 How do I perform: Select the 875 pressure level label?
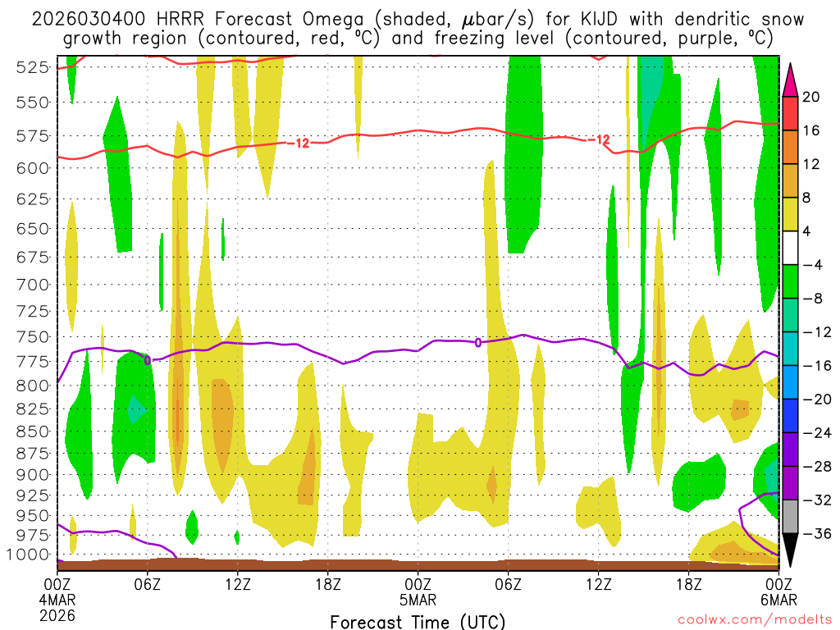[x=33, y=454]
